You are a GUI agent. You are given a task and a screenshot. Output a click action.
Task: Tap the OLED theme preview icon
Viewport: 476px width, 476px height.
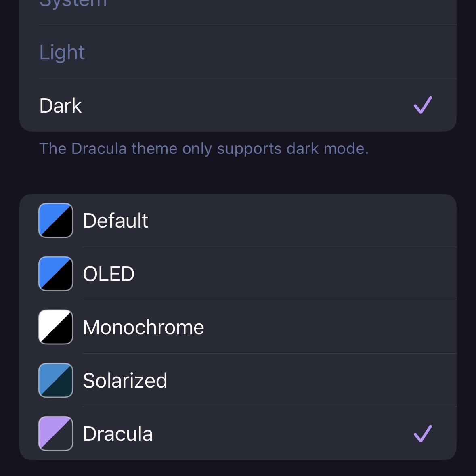tap(55, 274)
